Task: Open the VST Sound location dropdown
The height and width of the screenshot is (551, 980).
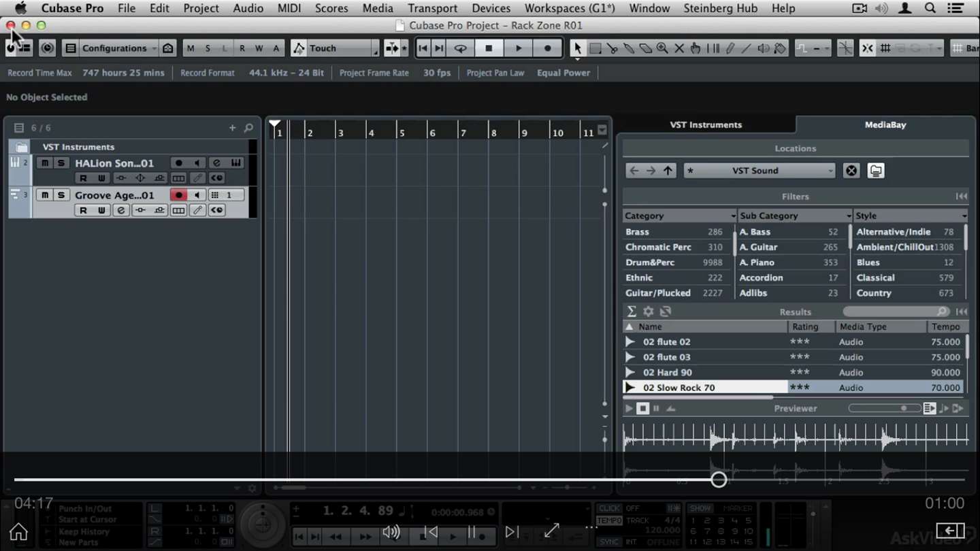Action: tap(759, 171)
